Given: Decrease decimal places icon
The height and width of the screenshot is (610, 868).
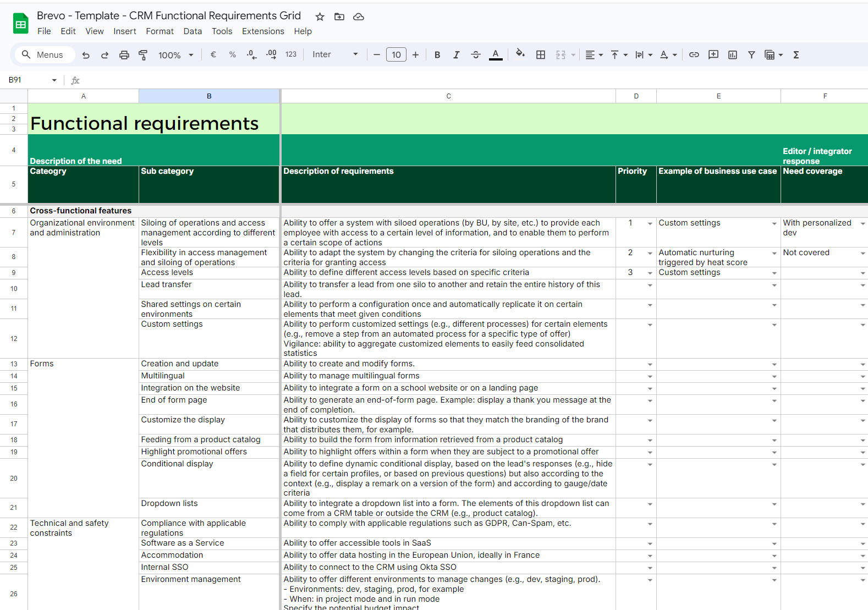Looking at the screenshot, I should coord(251,54).
